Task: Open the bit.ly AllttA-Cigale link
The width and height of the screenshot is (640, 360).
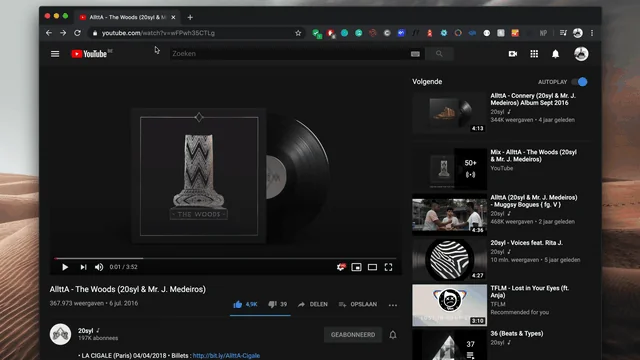Action: coord(226,356)
